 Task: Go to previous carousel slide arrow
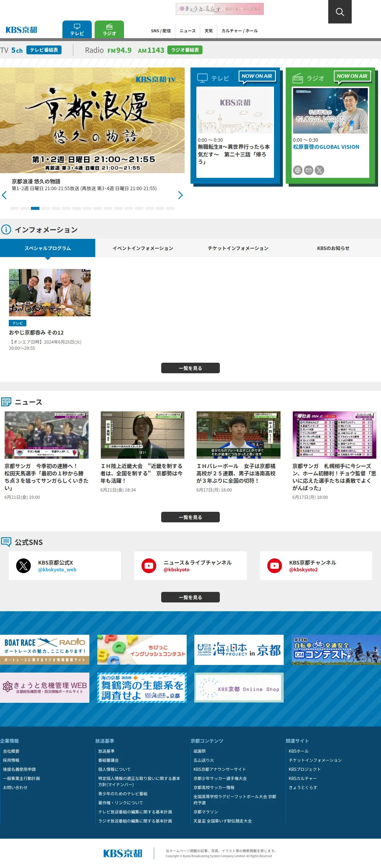[x=4, y=195]
